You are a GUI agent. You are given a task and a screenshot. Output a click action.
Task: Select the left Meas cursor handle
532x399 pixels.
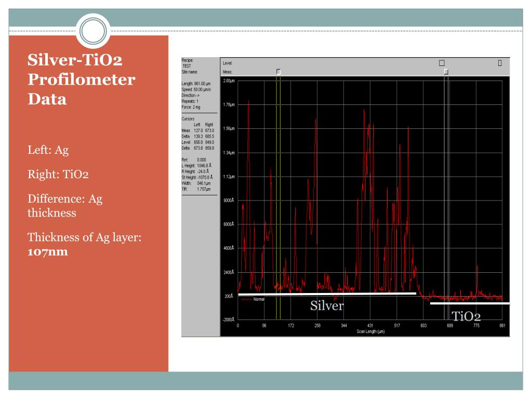pos(278,72)
